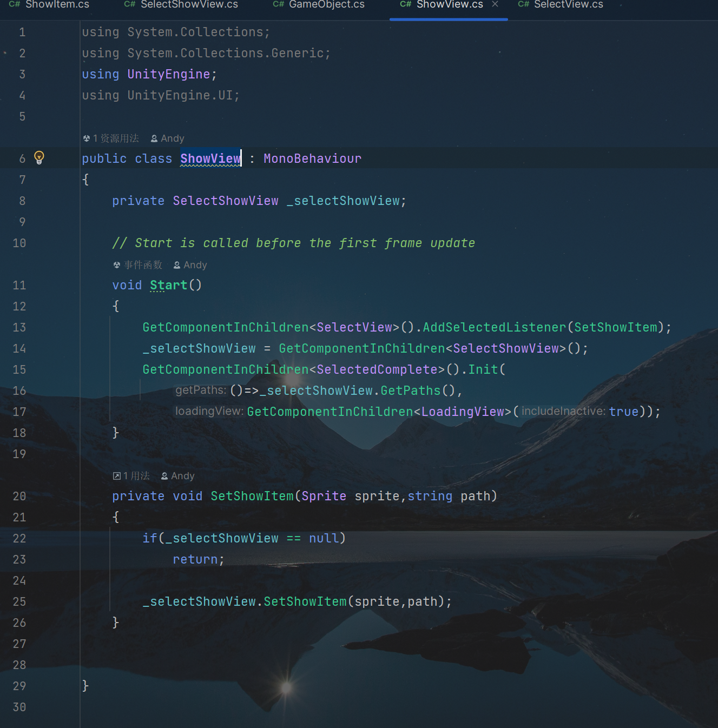Click the includeInactive: parameter hint
This screenshot has width=718, height=728.
click(563, 411)
